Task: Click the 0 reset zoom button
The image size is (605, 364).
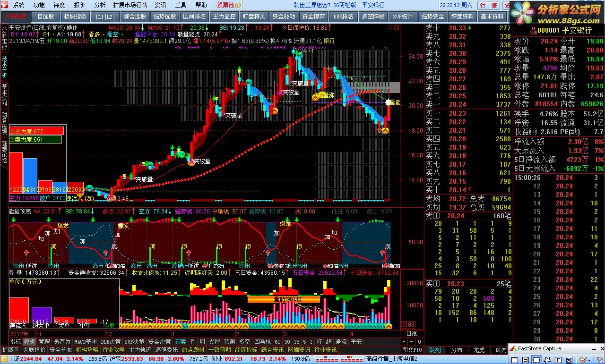Action: click(419, 341)
